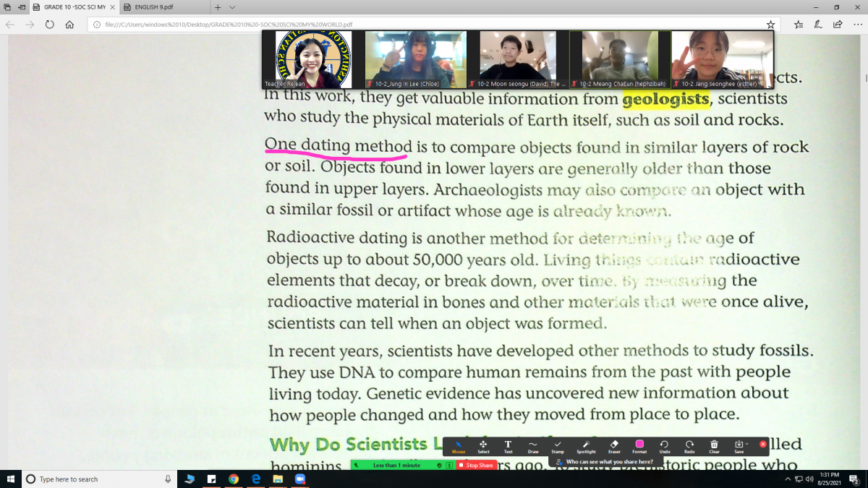Viewport: 868px width, 488px height.
Task: Open a new browser tab
Action: pyautogui.click(x=218, y=7)
